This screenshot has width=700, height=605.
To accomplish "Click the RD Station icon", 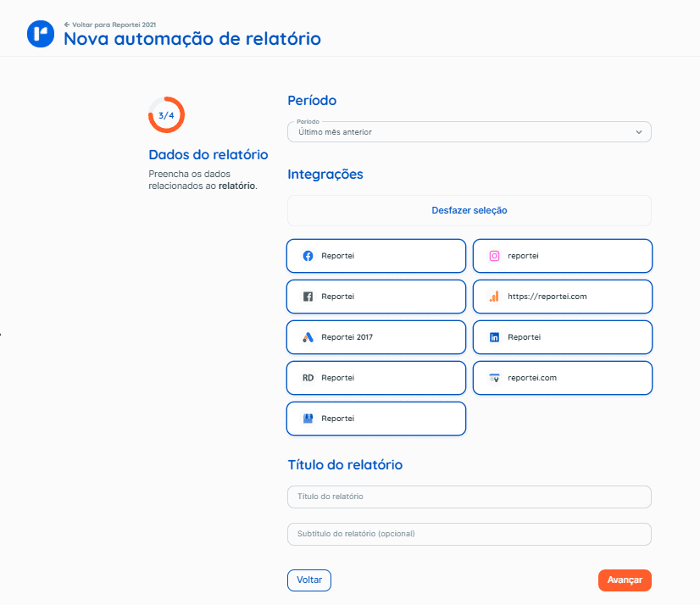I will pyautogui.click(x=308, y=378).
